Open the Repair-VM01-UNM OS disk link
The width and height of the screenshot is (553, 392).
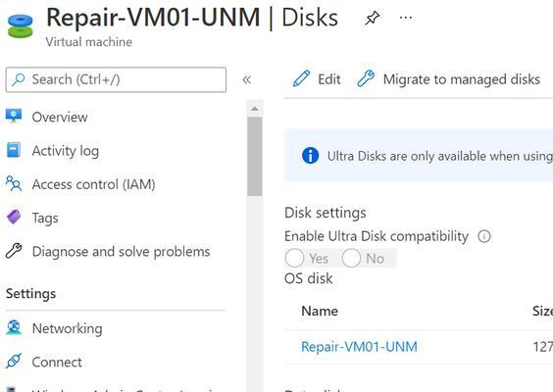point(359,347)
